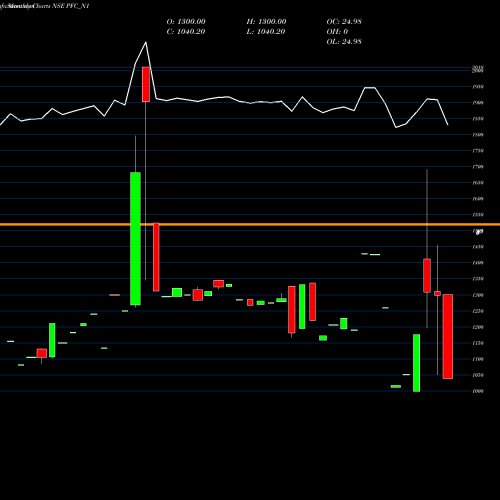The width and height of the screenshot is (500, 500).
Task: Click the close value C: 1040.20
Action: tap(186, 32)
